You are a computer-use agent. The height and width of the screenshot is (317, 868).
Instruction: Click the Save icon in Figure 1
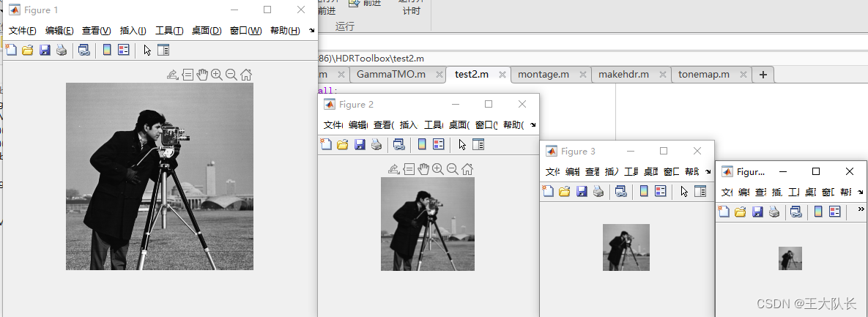[x=45, y=50]
